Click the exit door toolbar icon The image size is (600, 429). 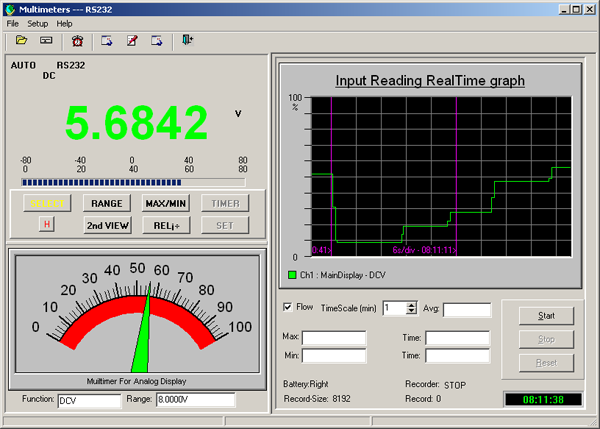pyautogui.click(x=187, y=40)
